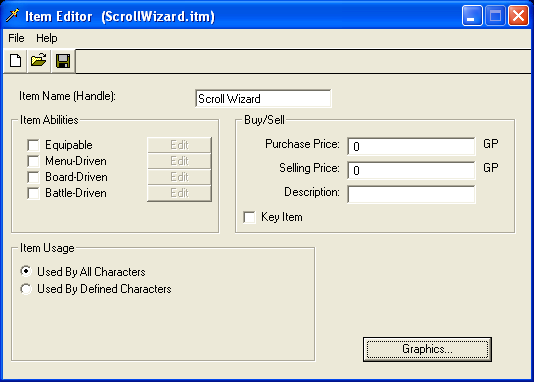Click Edit button beside Menu-Driven
Screen dimensions: 534x382
click(x=179, y=161)
